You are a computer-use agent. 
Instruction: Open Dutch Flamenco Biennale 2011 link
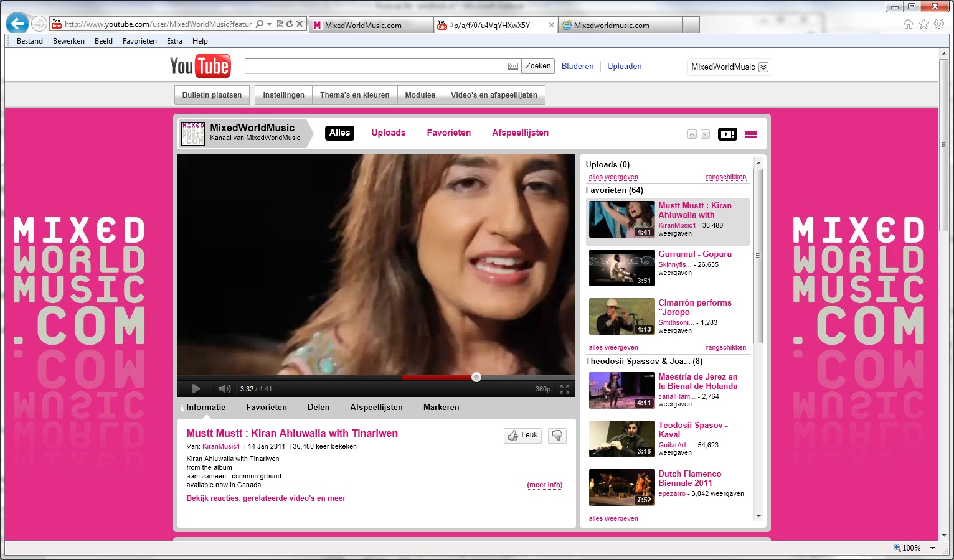point(689,478)
